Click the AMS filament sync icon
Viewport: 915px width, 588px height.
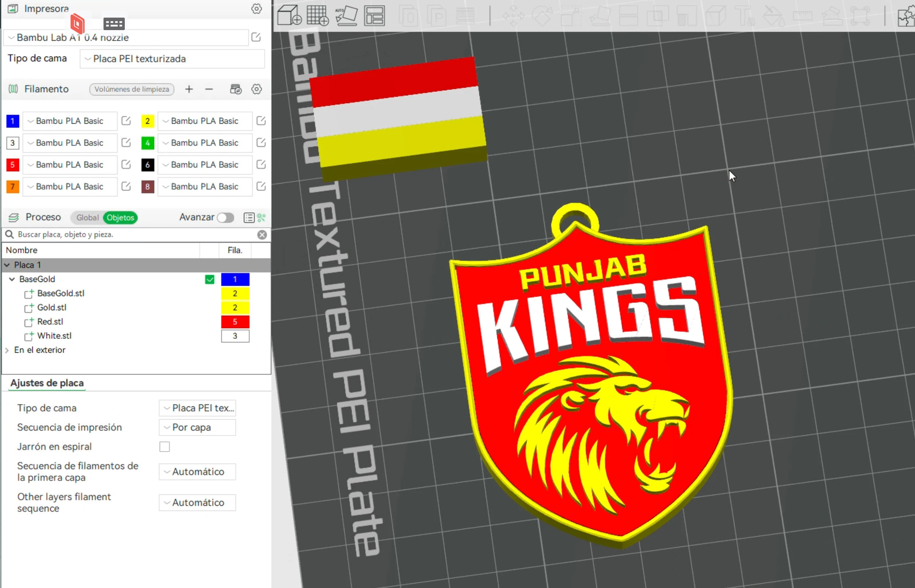coord(236,89)
